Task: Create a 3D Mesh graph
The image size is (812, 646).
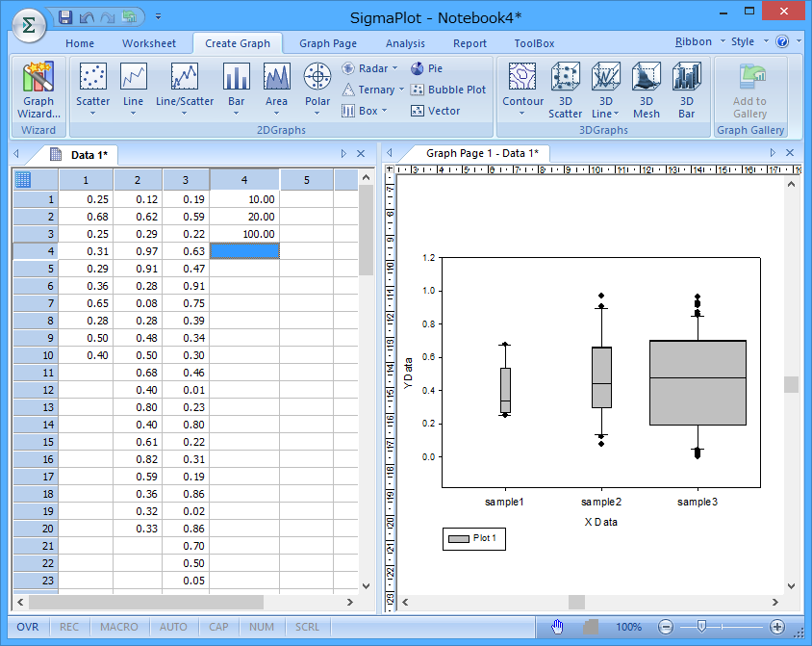Action: 647,90
